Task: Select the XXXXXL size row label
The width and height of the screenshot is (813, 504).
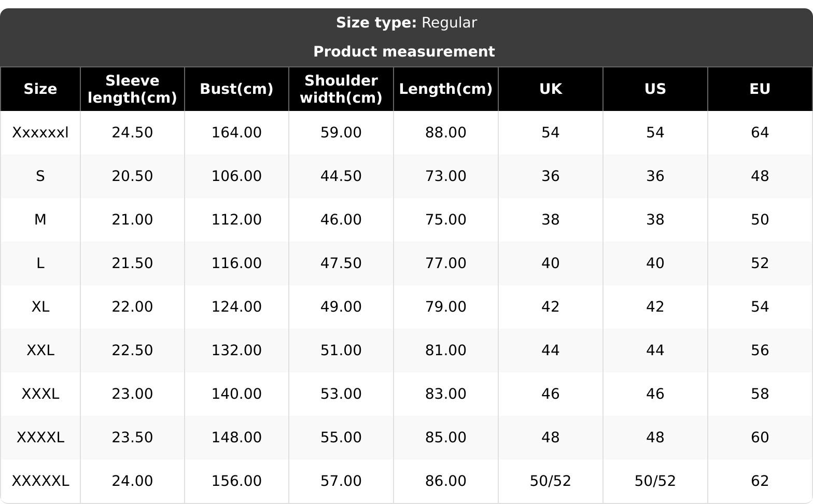Action: [40, 481]
